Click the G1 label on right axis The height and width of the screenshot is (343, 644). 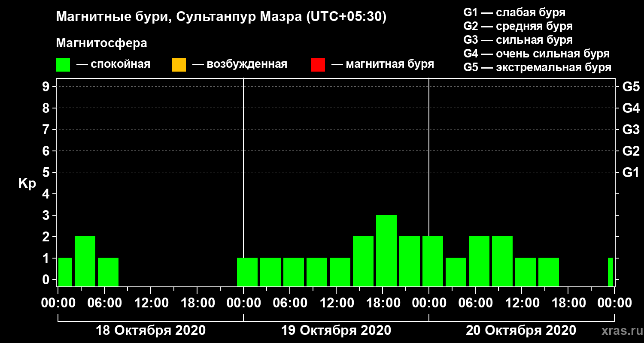(x=631, y=173)
